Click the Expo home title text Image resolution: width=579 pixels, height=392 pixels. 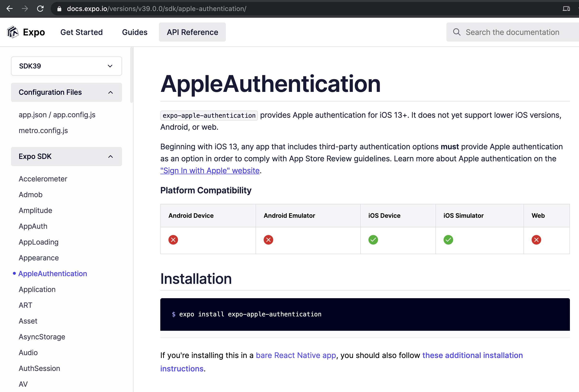34,32
